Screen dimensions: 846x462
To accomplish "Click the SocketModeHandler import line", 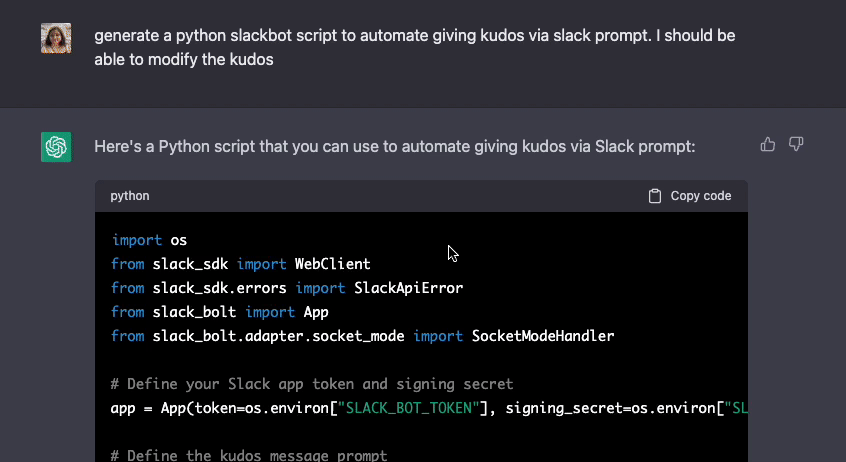I will point(363,336).
